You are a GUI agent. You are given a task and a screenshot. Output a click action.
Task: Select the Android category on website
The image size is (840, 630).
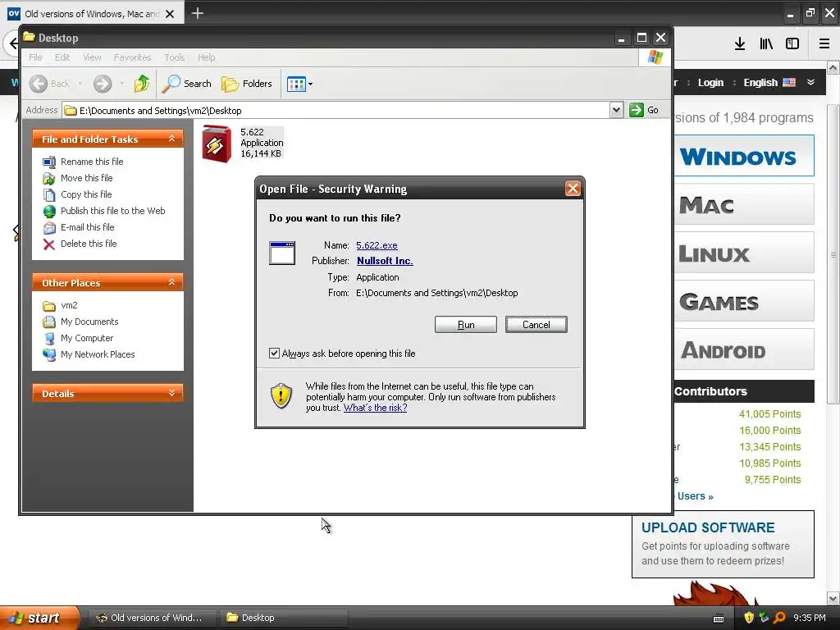[x=743, y=349]
